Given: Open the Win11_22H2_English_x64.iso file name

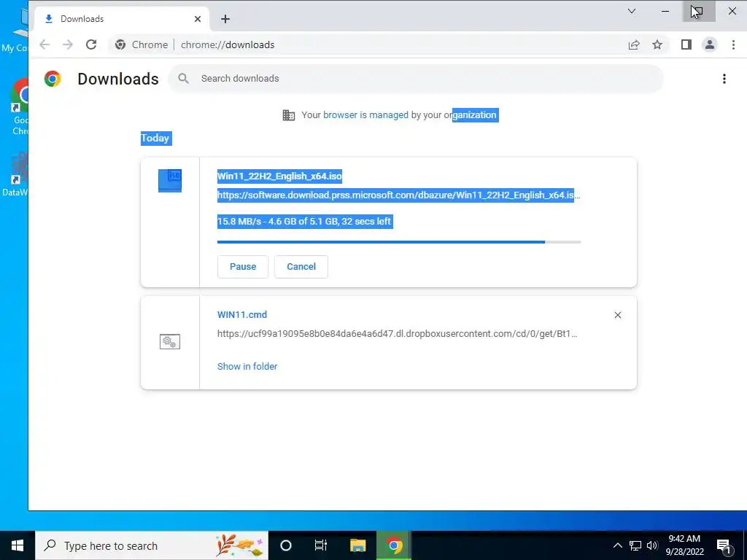Looking at the screenshot, I should coord(279,176).
